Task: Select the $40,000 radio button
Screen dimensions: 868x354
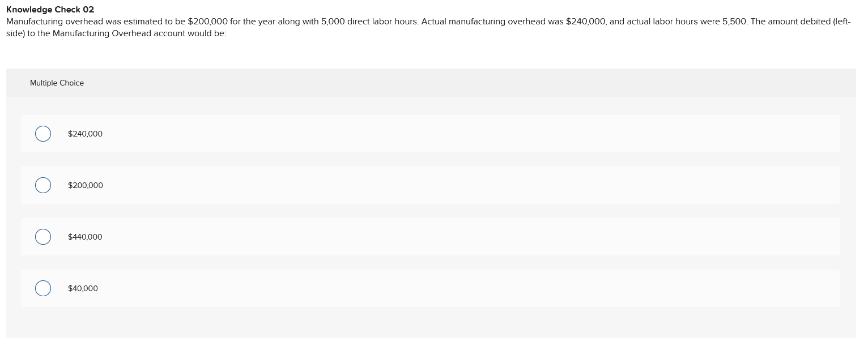Action: point(43,288)
